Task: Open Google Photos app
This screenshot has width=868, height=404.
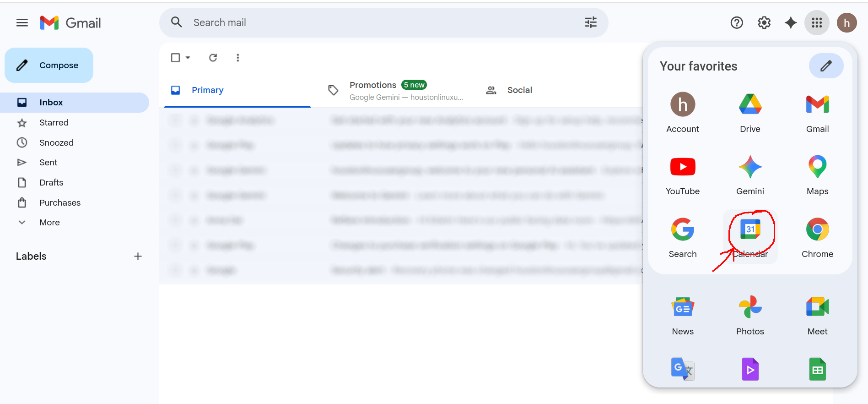Action: click(750, 315)
